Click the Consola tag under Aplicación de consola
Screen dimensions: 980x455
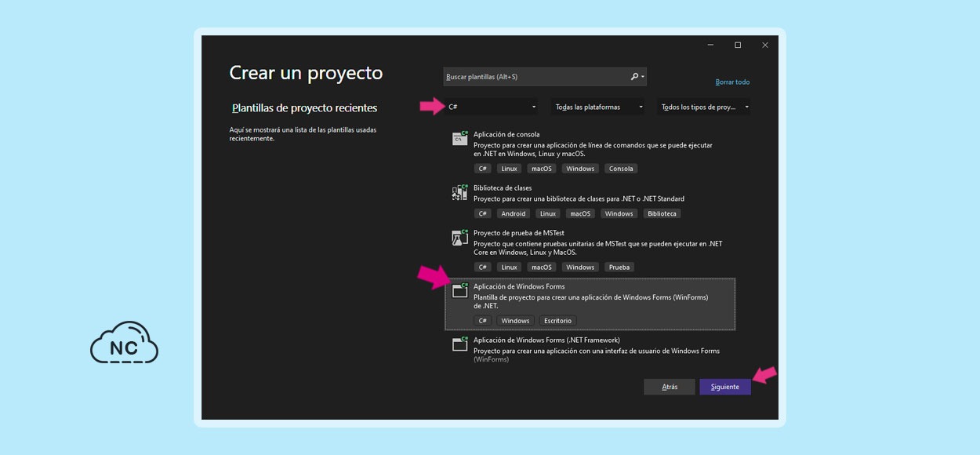click(x=621, y=169)
